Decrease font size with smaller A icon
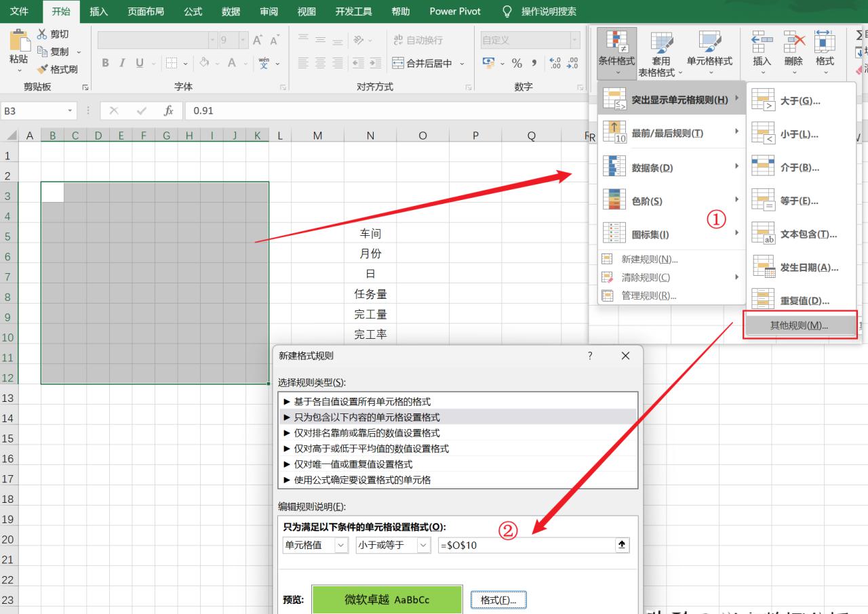This screenshot has width=868, height=614. (275, 40)
